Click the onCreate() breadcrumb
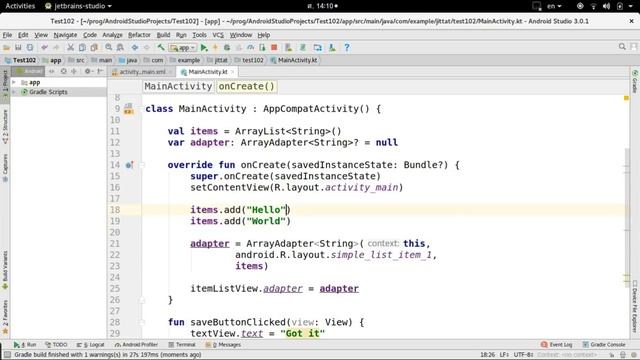 pos(247,87)
